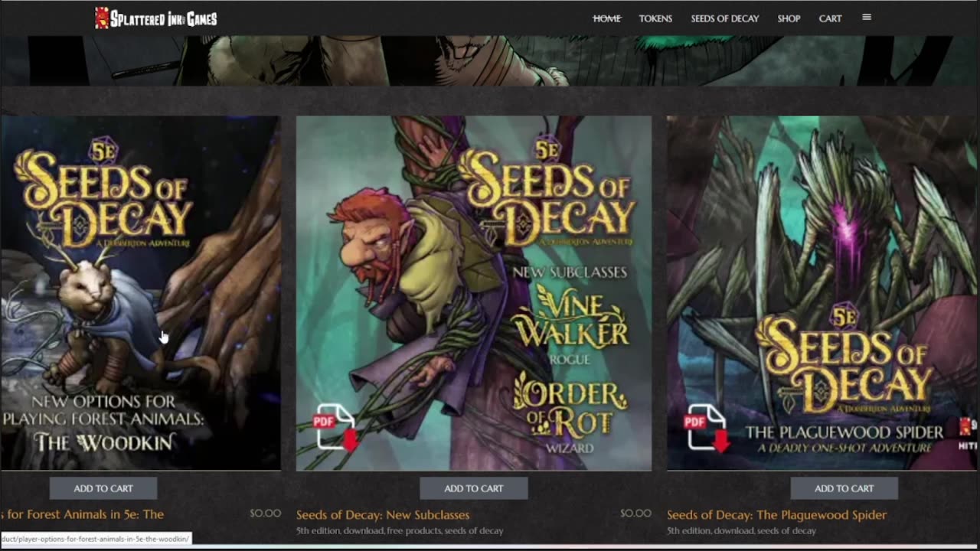The width and height of the screenshot is (980, 551).
Task: Add The Woodkin product to cart
Action: click(x=103, y=488)
